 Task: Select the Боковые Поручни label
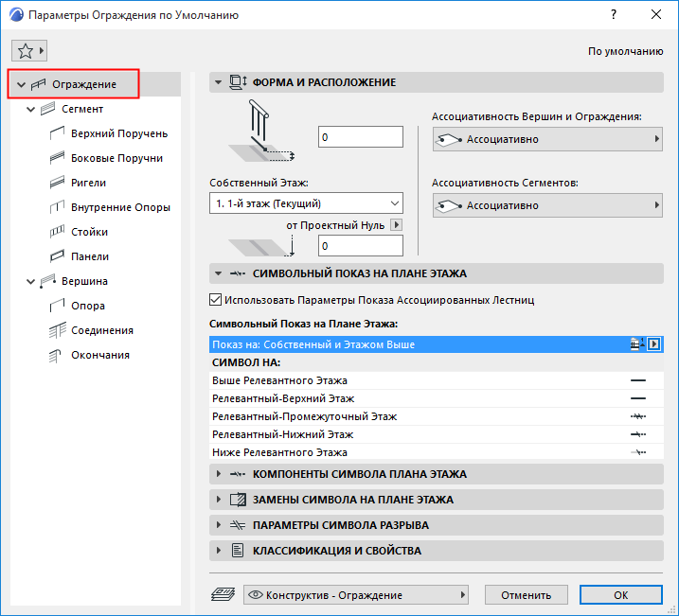pos(116,158)
